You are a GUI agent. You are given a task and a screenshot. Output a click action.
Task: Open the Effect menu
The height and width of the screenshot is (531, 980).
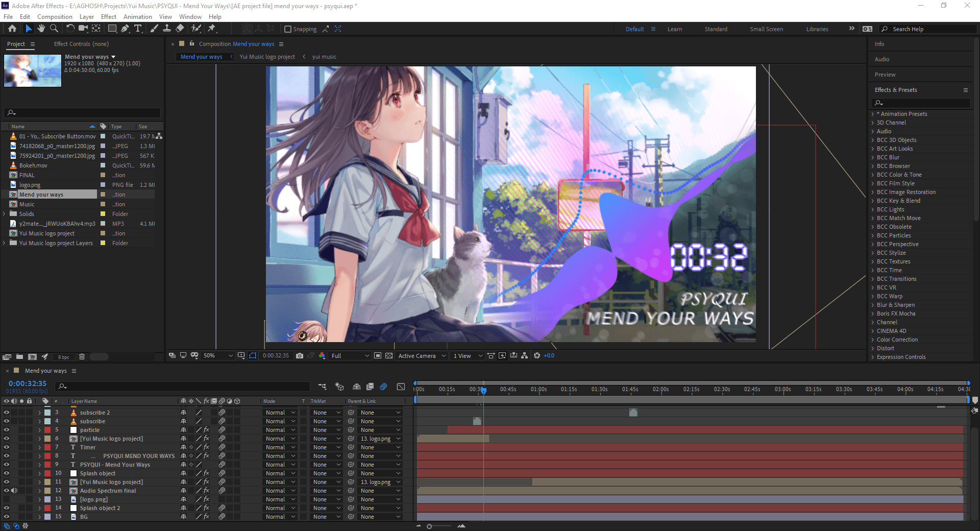[108, 16]
